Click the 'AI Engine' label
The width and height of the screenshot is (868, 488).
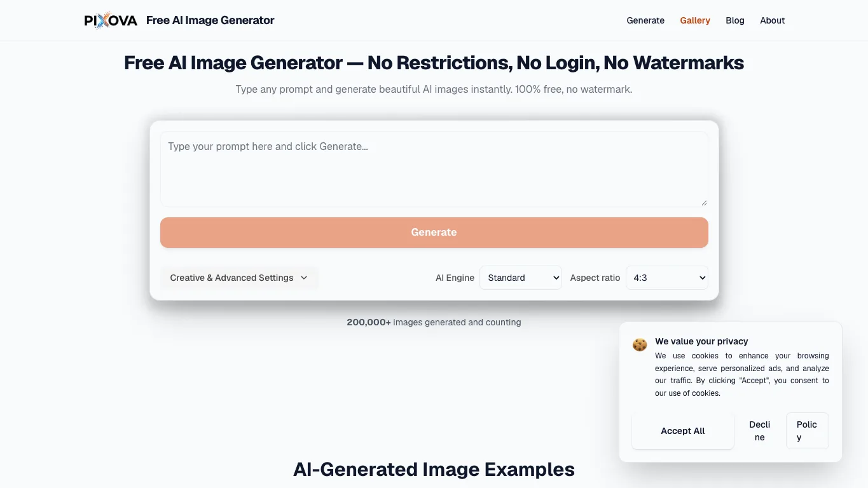(455, 278)
